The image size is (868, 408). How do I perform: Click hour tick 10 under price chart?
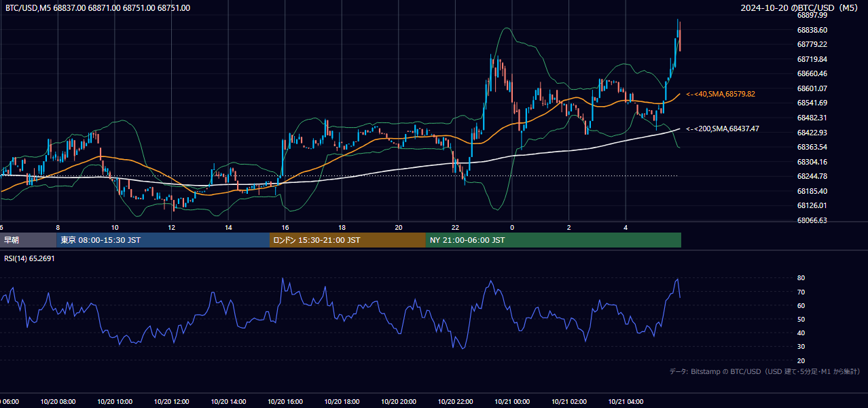click(115, 227)
